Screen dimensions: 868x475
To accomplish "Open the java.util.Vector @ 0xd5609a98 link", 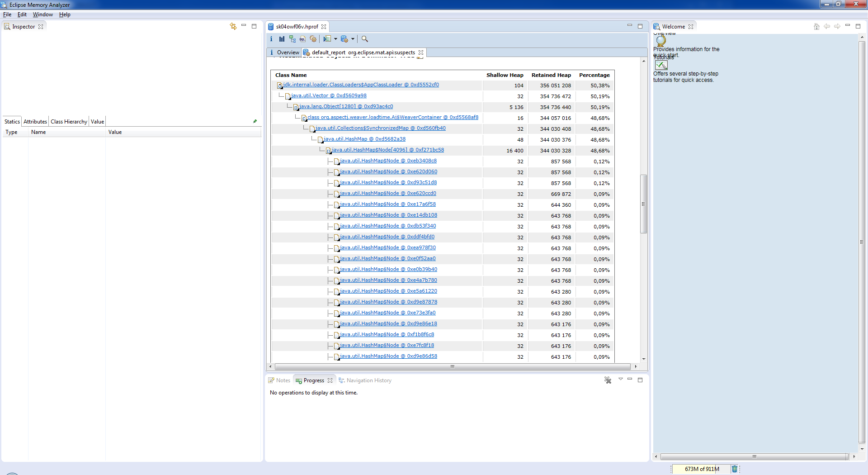I will click(x=329, y=96).
